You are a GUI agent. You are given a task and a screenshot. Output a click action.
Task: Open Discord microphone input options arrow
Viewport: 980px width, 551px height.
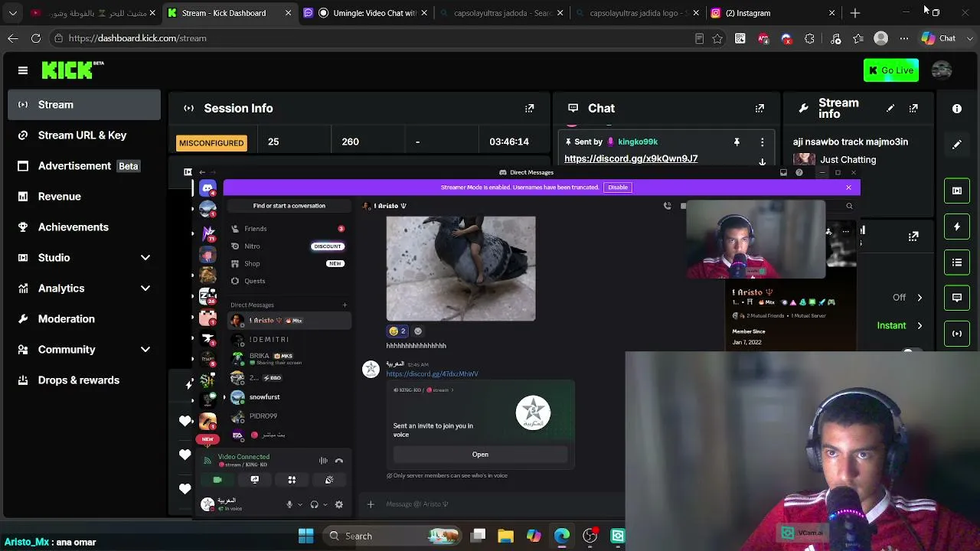299,504
